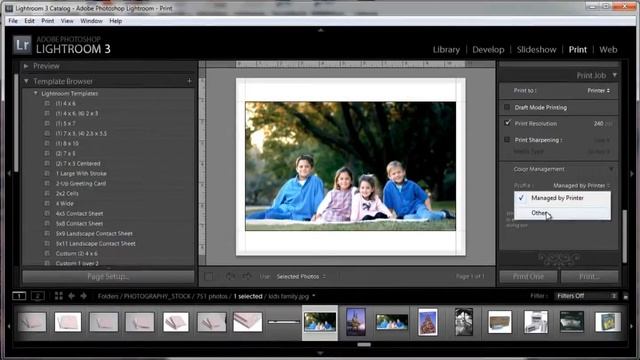The height and width of the screenshot is (360, 640).
Task: Click the Print One button
Action: [x=528, y=276]
